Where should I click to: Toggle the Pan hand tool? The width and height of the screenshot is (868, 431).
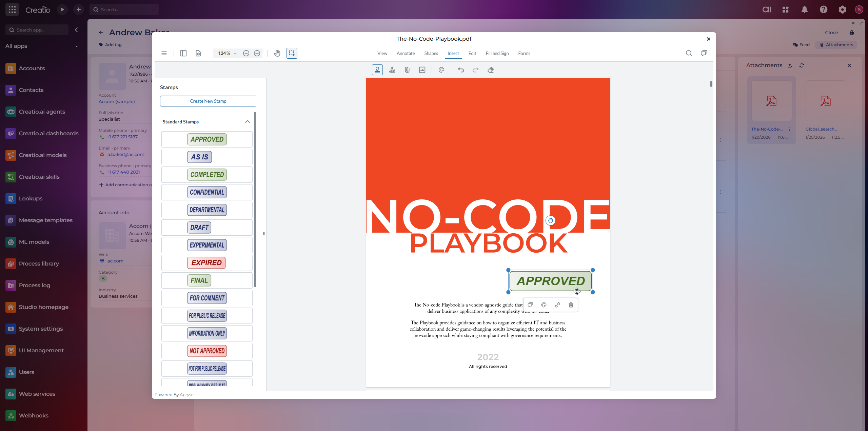(x=277, y=53)
